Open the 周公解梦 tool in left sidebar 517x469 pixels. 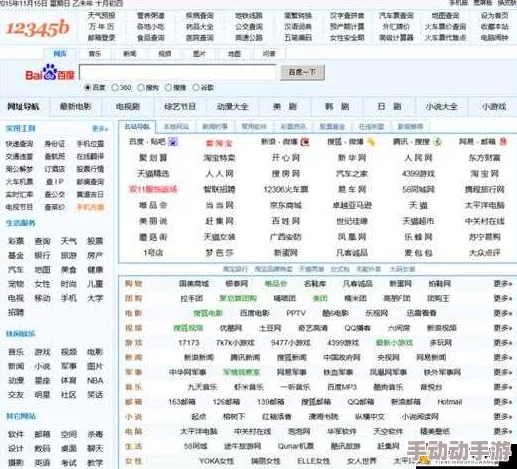point(19,169)
